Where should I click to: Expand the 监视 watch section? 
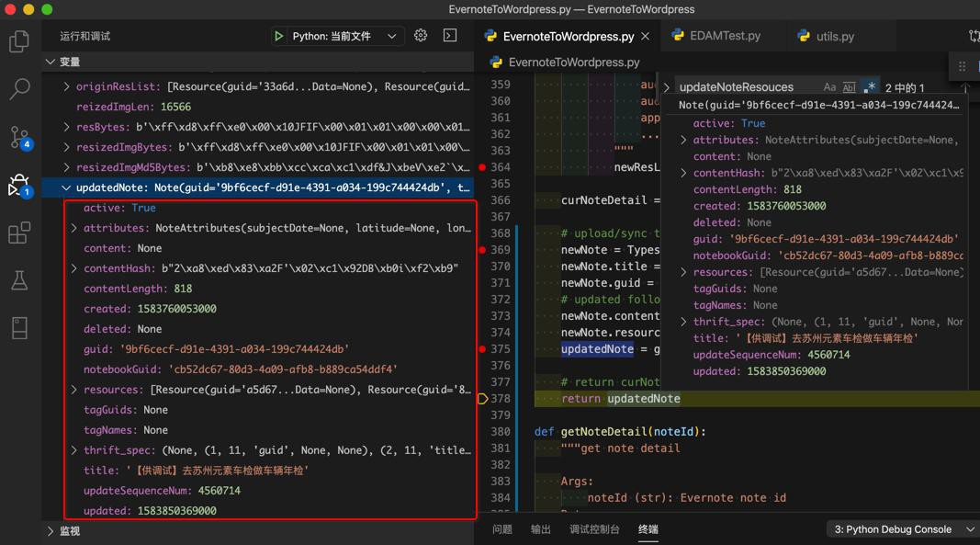click(50, 531)
